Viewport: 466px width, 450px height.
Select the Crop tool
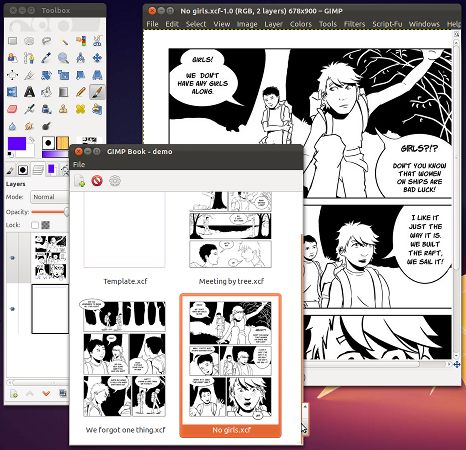(29, 75)
